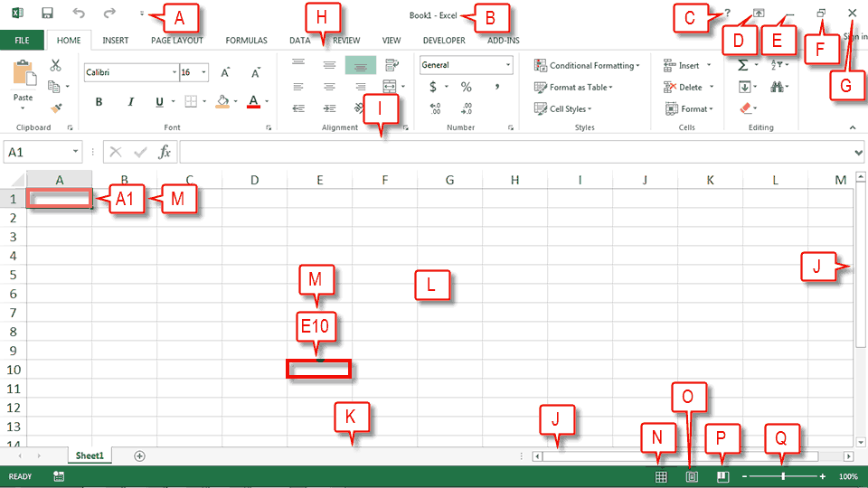
Task: Open Borders dropdown arrow
Action: 204,102
